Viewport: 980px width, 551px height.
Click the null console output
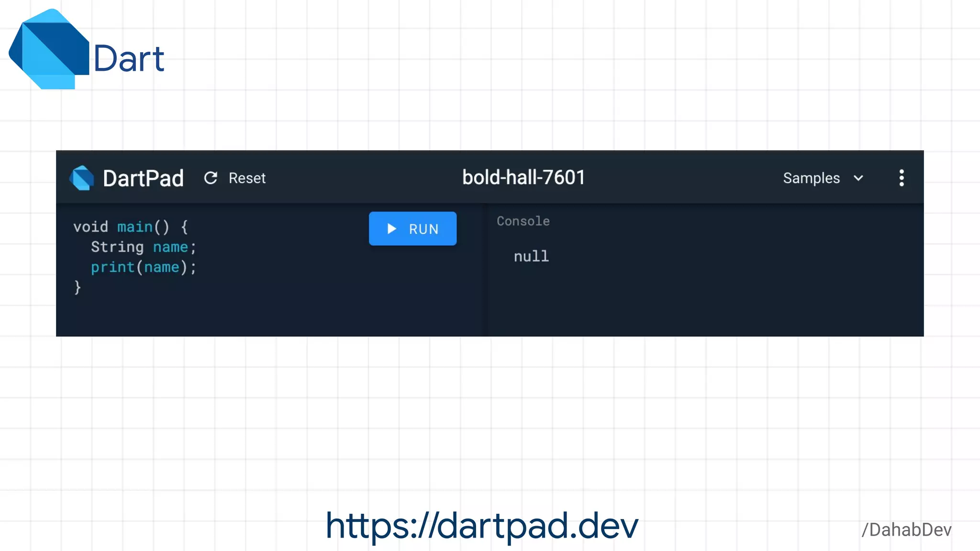[531, 256]
